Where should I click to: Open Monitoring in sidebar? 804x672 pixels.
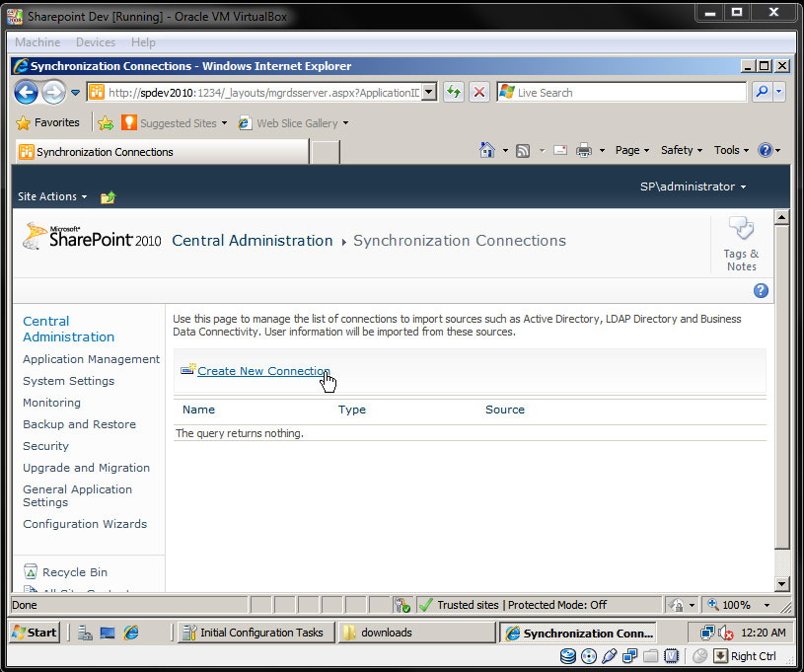[x=51, y=403]
